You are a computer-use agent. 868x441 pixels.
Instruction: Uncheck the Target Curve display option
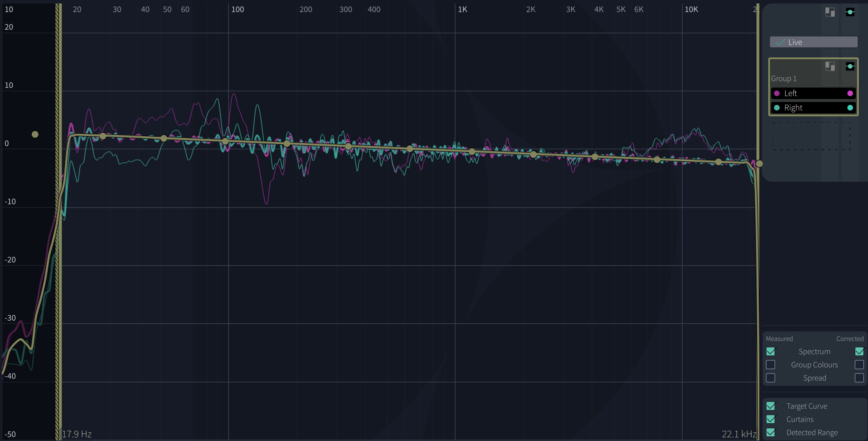tap(771, 406)
